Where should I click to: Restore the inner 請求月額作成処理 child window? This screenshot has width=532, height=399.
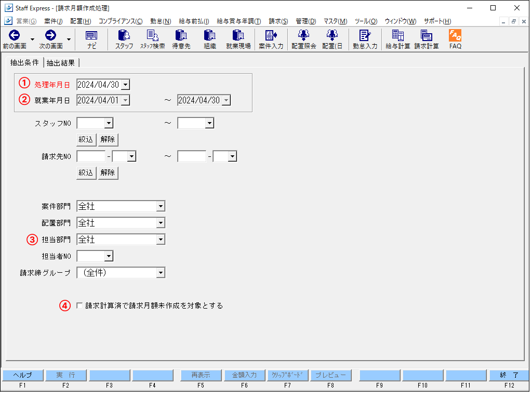(x=514, y=21)
